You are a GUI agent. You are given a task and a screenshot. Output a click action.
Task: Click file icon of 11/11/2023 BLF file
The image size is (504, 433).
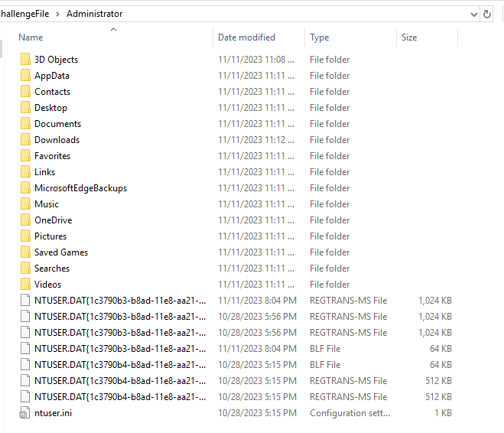[x=25, y=349]
